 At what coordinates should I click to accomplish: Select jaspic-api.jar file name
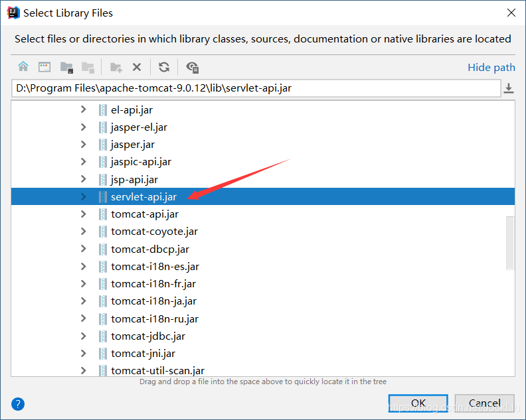pos(141,162)
